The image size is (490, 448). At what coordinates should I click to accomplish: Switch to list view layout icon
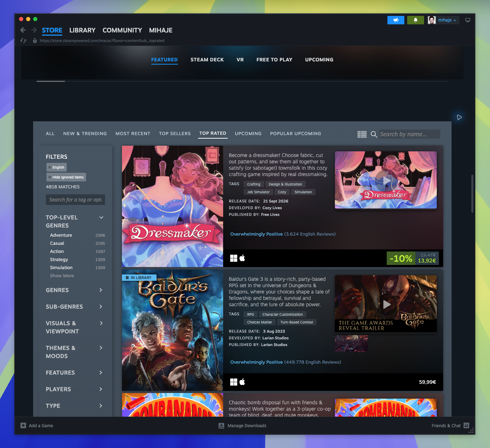(x=362, y=134)
